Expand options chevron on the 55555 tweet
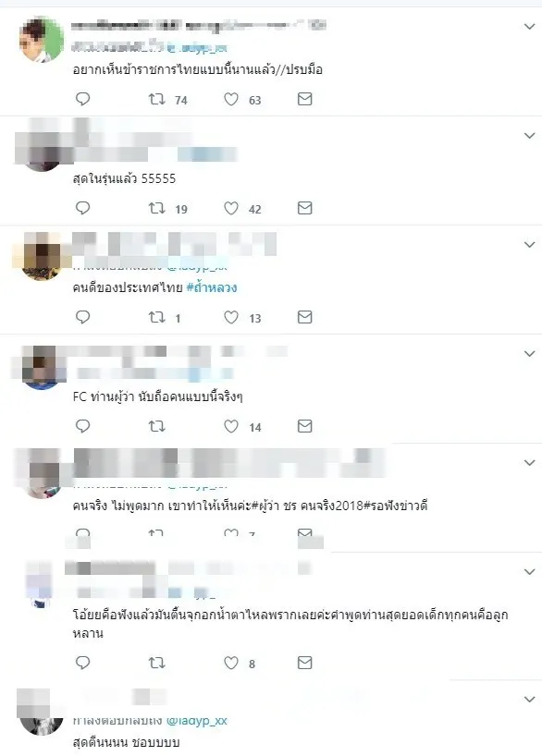 529,136
